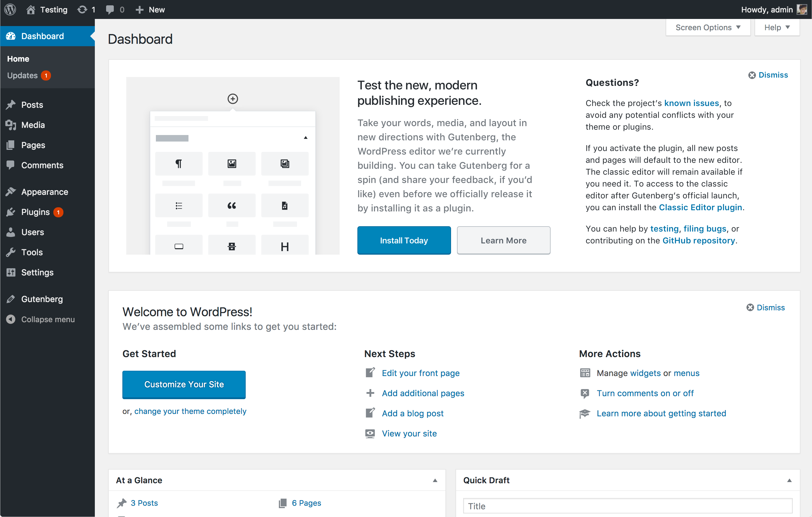Click the admin avatar picture
Viewport: 812px width, 517px height.
[802, 9]
